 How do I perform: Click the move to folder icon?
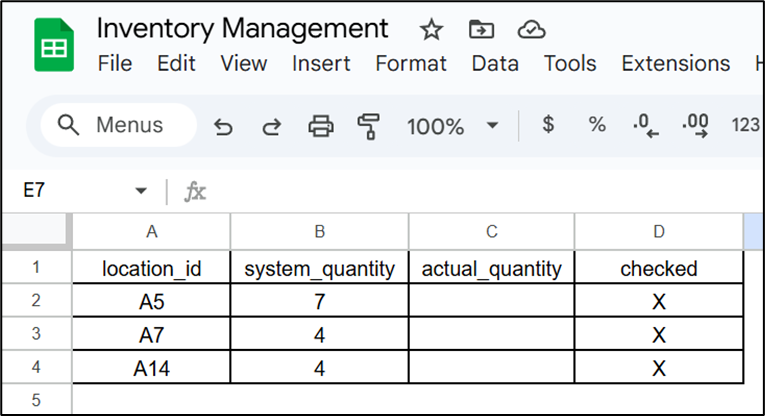(x=482, y=29)
